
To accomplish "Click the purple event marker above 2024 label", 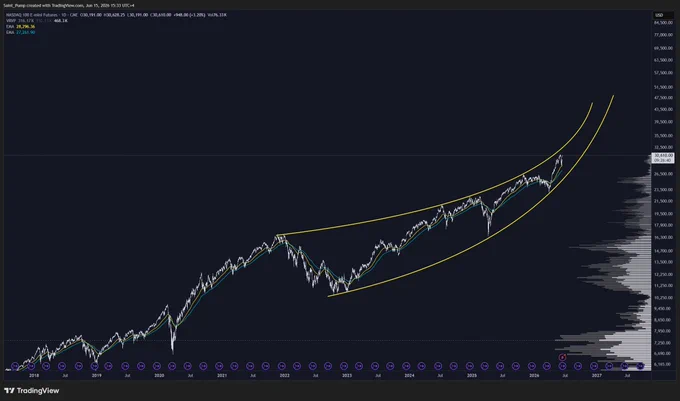I will click(406, 366).
